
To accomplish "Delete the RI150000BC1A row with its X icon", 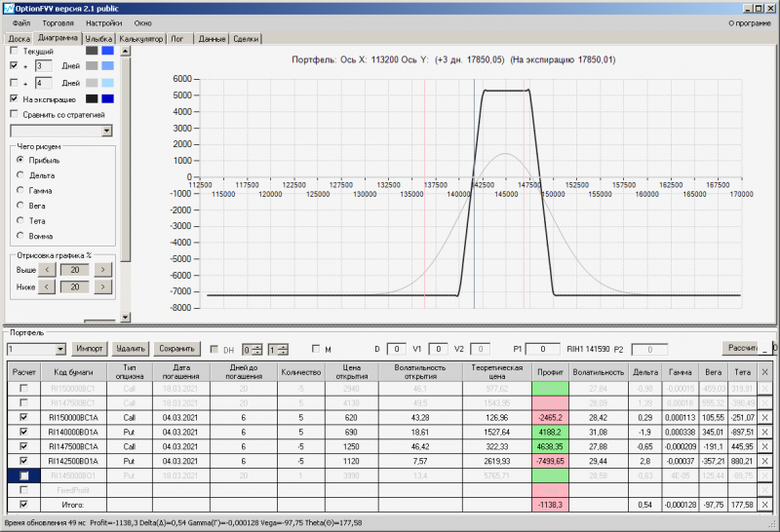I will click(x=764, y=417).
